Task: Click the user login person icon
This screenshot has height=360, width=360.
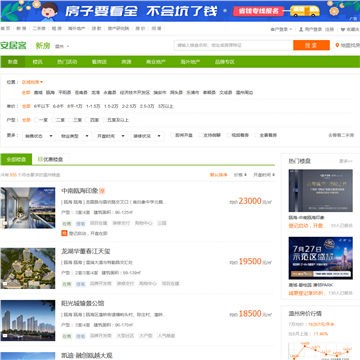Action: pos(301,29)
